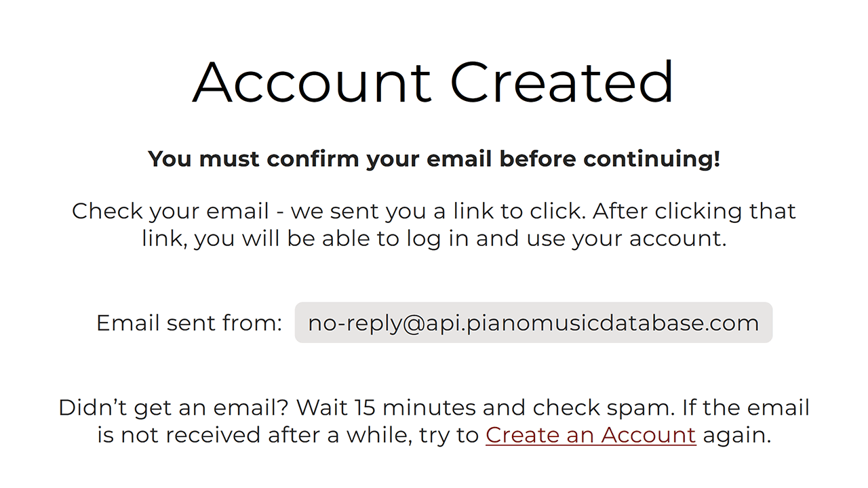This screenshot has width=868, height=488.
Task: Click the phrase Didn't get an email?
Action: click(x=175, y=408)
